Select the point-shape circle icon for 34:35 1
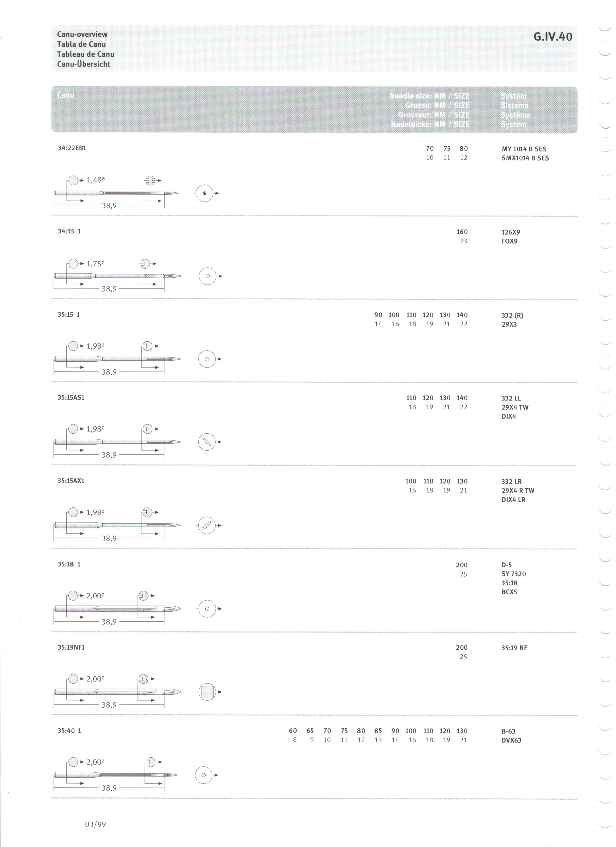The width and height of the screenshot is (616, 847). point(208,277)
